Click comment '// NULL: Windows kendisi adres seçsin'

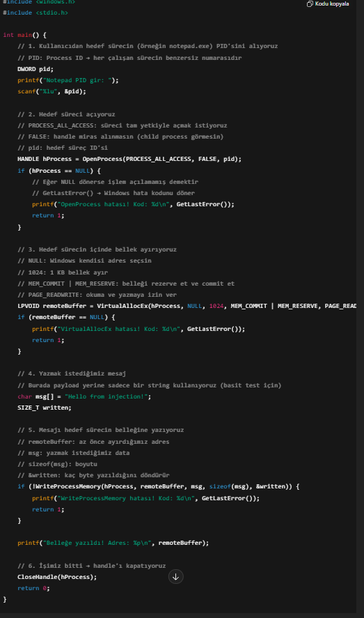(84, 261)
